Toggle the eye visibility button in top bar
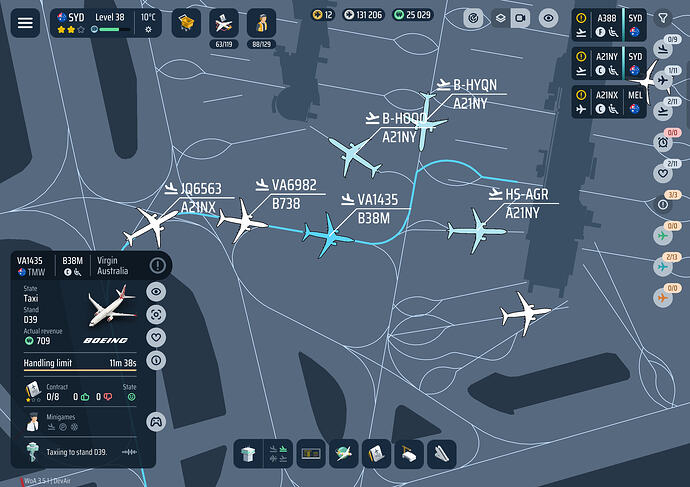Image resolution: width=690 pixels, height=487 pixels. click(548, 18)
